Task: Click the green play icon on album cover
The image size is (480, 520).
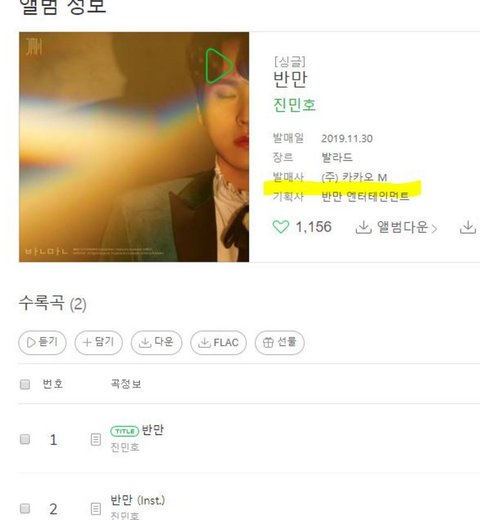Action: point(219,65)
